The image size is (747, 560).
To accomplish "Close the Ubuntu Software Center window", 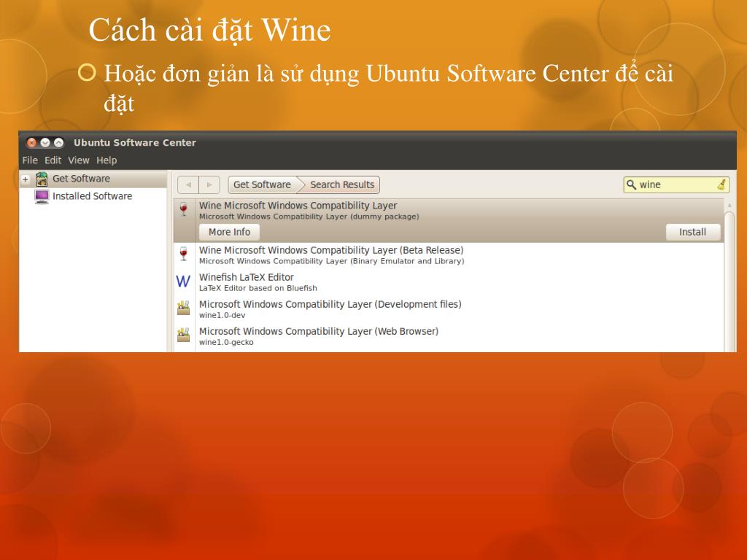I will 31,142.
